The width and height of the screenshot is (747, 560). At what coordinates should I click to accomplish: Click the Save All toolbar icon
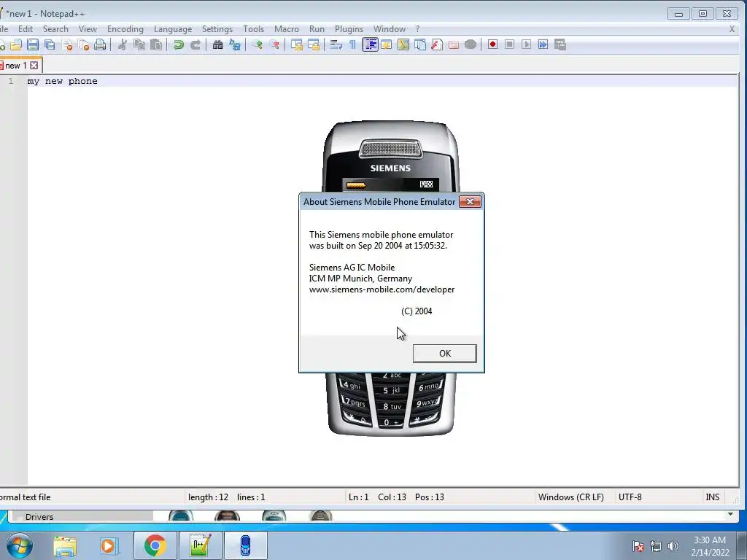coord(50,44)
